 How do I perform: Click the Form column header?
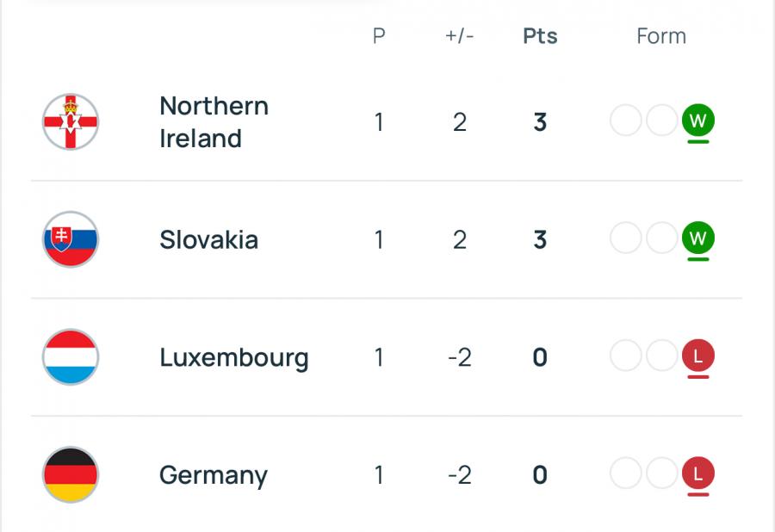(661, 36)
